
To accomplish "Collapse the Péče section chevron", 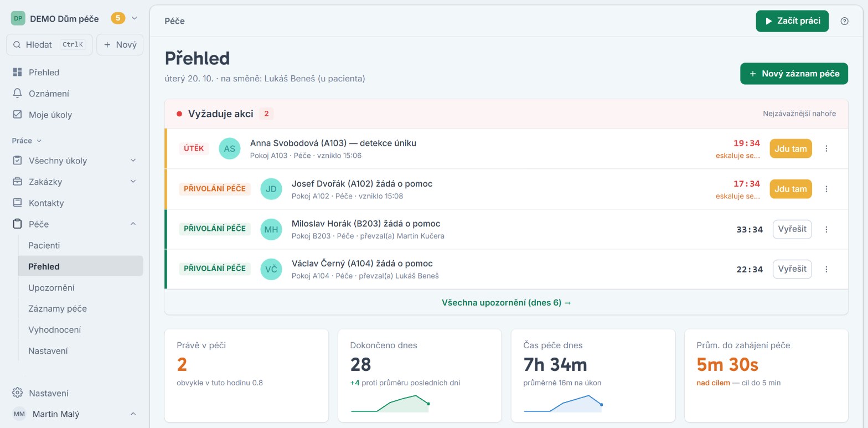I will point(133,224).
